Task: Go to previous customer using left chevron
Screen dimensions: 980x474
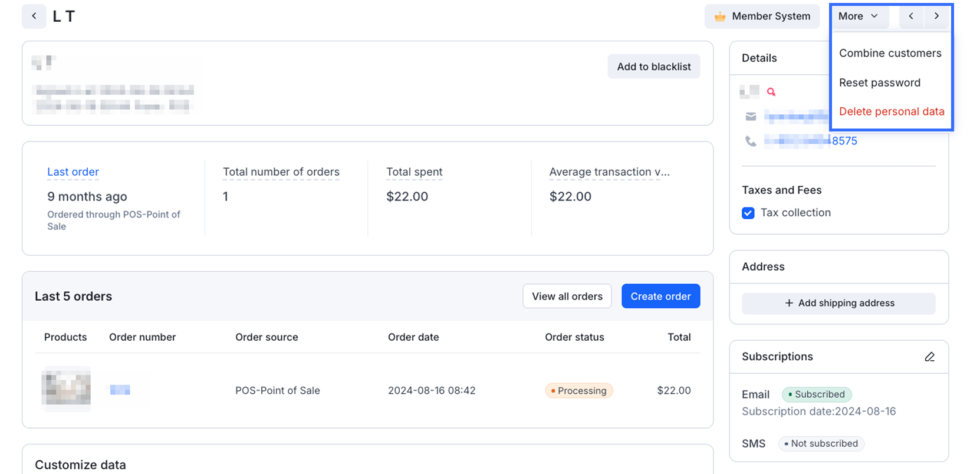Action: tap(911, 17)
